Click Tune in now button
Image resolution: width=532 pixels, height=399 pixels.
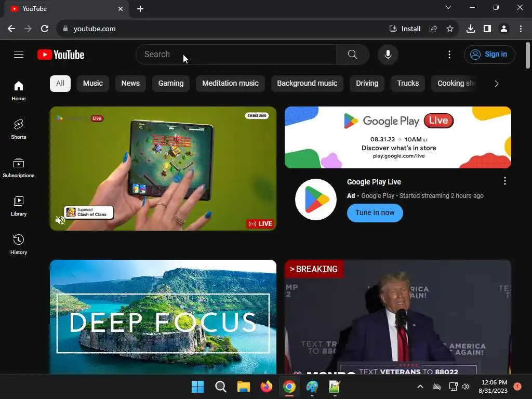click(375, 212)
